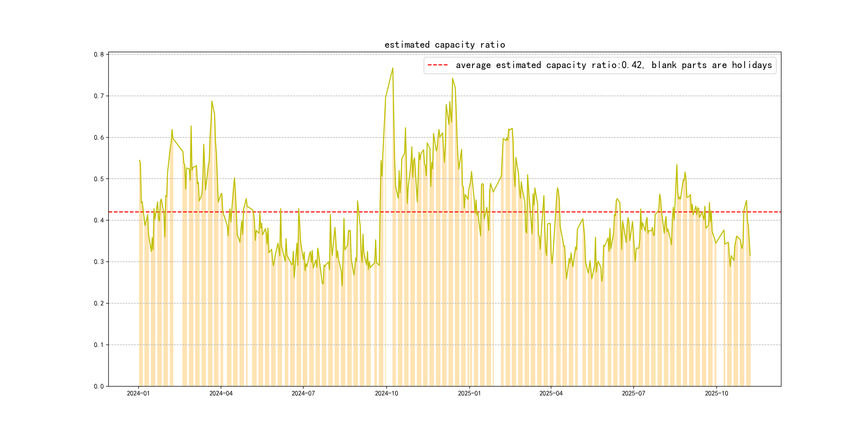868x434 pixels.
Task: Click the line peak above 0.7 in December 2024
Action: click(x=452, y=78)
